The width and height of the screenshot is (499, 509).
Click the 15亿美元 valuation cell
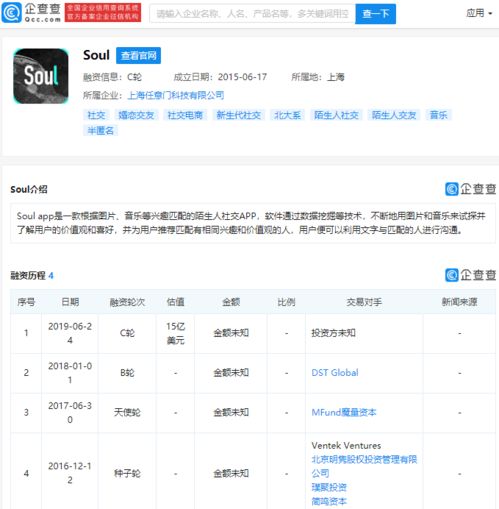(x=175, y=333)
